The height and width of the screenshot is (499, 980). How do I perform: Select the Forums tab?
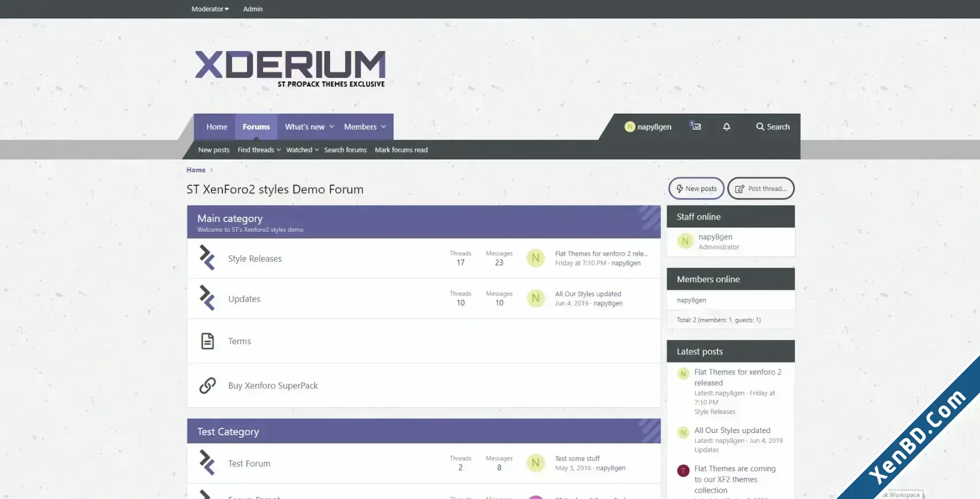[256, 127]
